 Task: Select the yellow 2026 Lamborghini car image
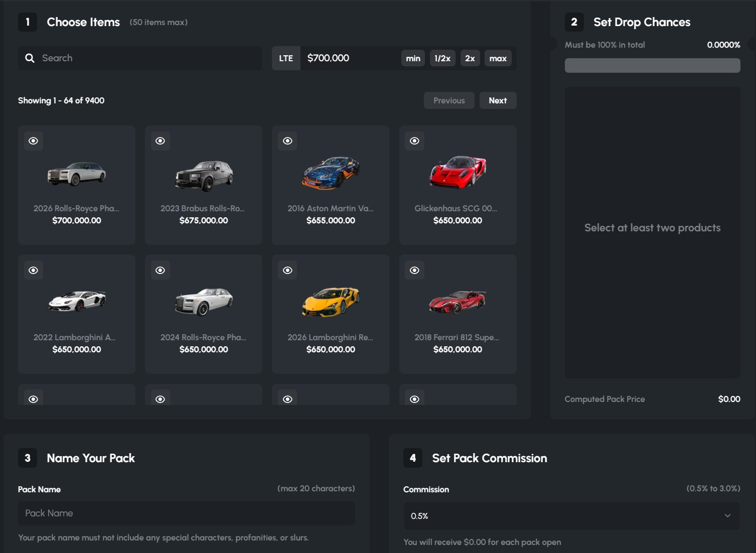point(331,302)
